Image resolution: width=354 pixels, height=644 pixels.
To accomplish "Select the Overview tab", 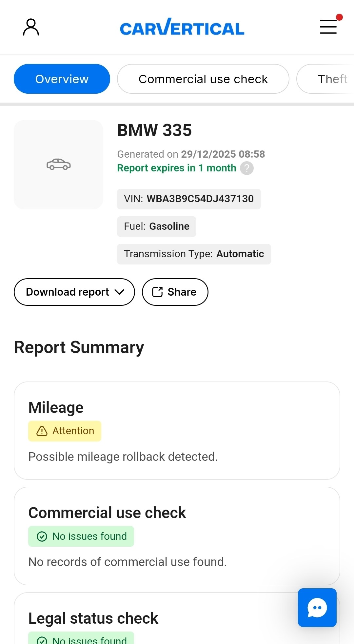I will point(62,79).
